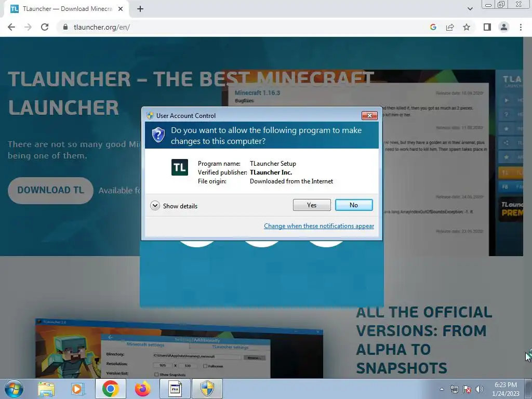Go back in Chrome browser
This screenshot has width=532, height=399.
click(11, 27)
